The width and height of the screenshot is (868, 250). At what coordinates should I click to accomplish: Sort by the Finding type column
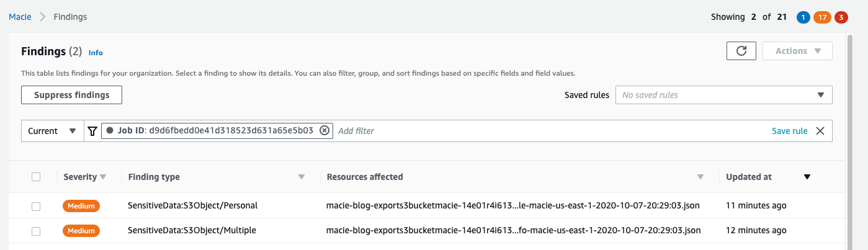(302, 177)
